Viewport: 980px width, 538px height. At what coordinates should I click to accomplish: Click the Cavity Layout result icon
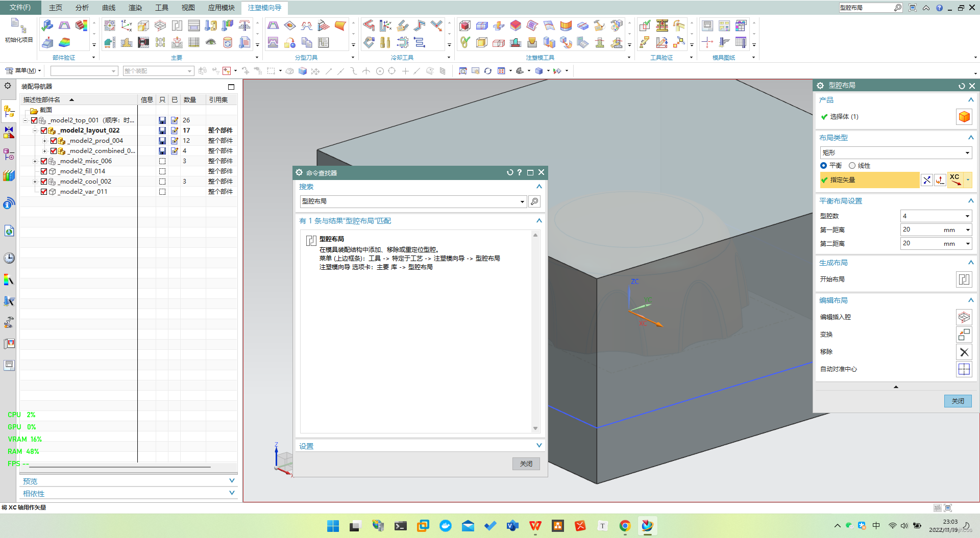pos(311,240)
